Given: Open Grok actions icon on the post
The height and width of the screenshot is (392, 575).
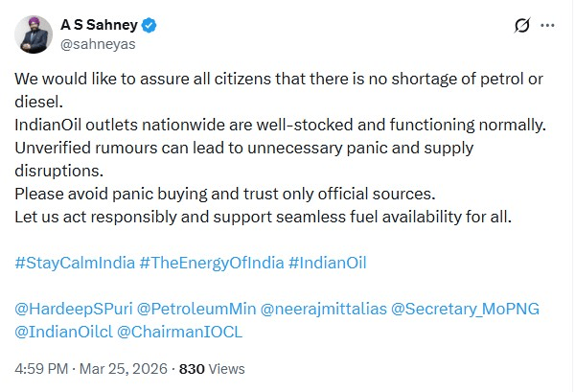Looking at the screenshot, I should (x=522, y=26).
